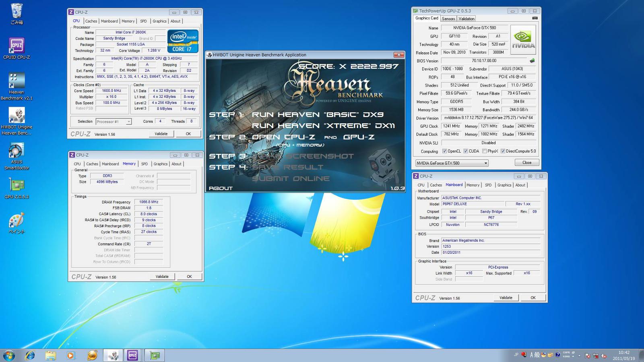Click the Core Voltage value '1.288 V'
This screenshot has height=362, width=644.
coord(154,51)
